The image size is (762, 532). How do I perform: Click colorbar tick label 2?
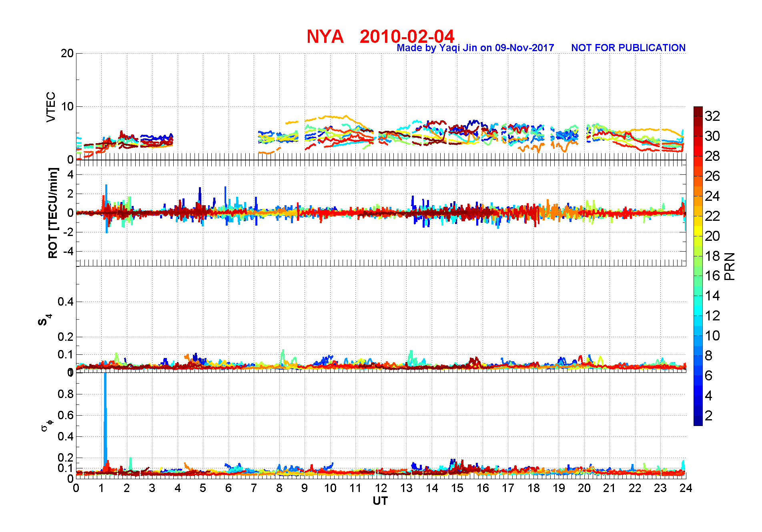(709, 416)
